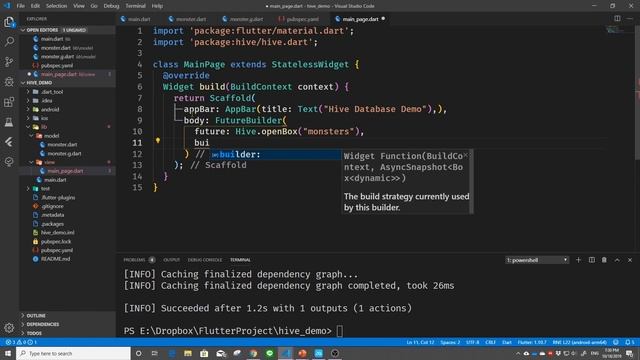Open the Extensions view
640x360 pixels.
click(x=9, y=102)
